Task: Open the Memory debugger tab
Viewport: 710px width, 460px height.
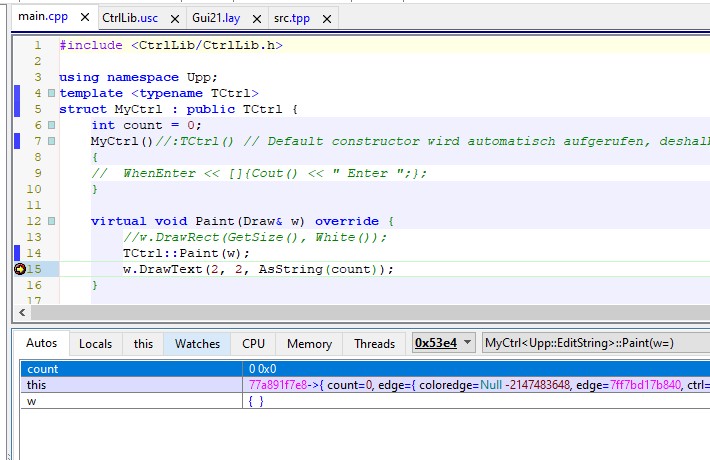Action: pos(309,343)
